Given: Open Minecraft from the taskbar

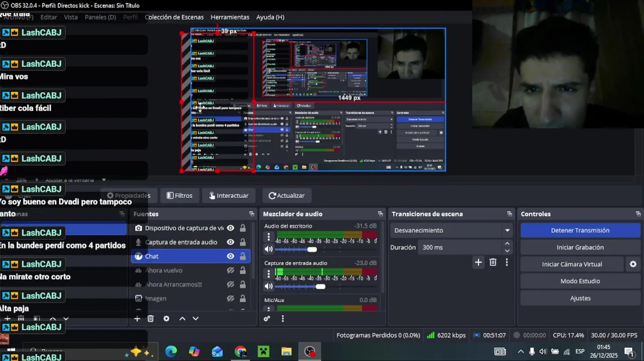Looking at the screenshot, I should pos(264,351).
